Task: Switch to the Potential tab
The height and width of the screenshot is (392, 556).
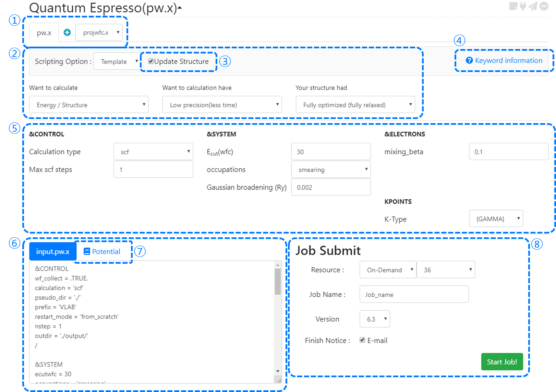Action: coord(102,251)
